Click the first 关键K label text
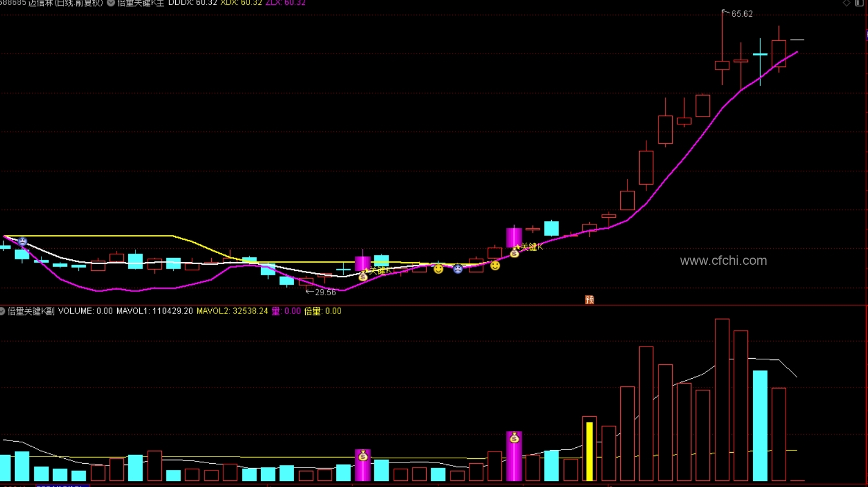The width and height of the screenshot is (868, 487). coord(381,270)
